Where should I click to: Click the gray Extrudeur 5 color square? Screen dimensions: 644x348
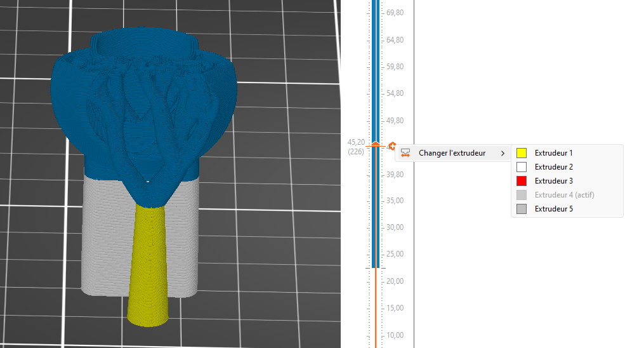522,209
